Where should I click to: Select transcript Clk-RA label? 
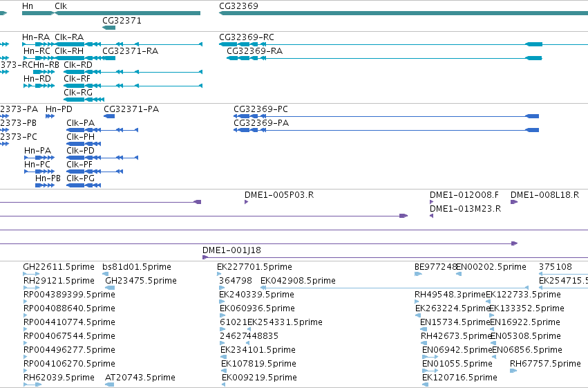[69, 37]
